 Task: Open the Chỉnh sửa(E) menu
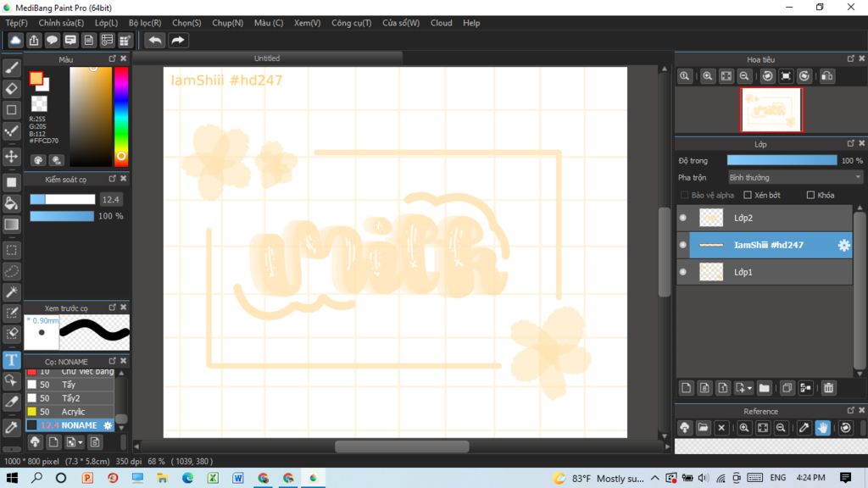click(61, 23)
